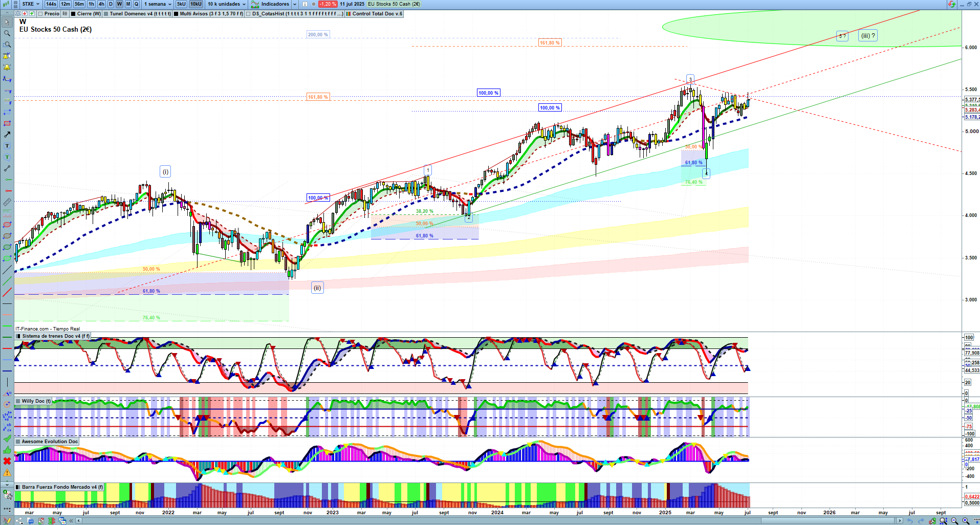Select the cursor pointer tool
980x525 pixels.
[x=7, y=22]
